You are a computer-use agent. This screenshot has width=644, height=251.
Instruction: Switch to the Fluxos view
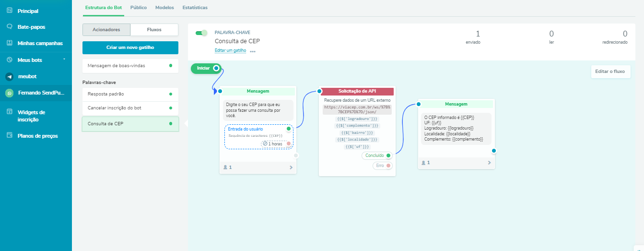tap(154, 30)
